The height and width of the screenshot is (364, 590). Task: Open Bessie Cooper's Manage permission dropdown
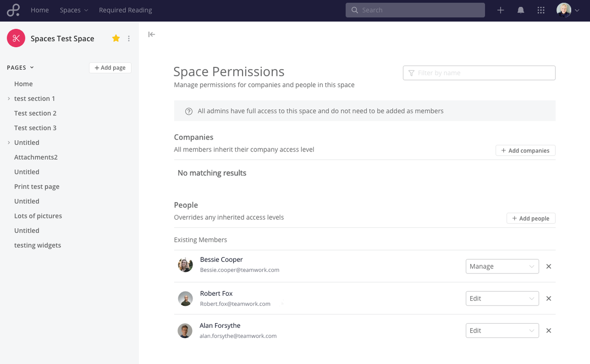tap(502, 266)
